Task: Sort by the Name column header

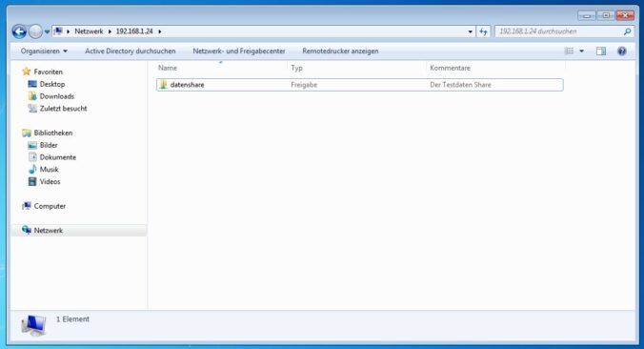Action: click(x=168, y=68)
